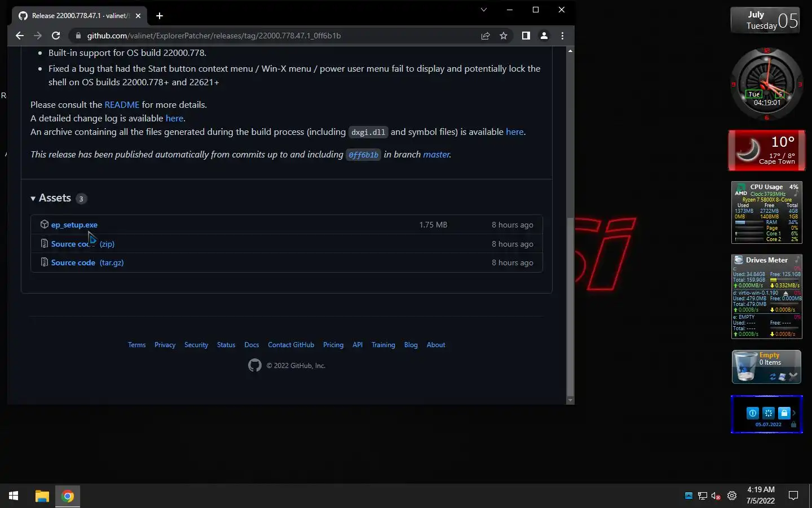
Task: Click the archive icon beside Source code (tar.gz)
Action: (45, 262)
